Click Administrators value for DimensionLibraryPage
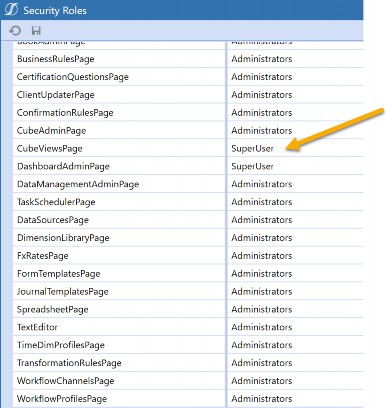Viewport: 386px width, 408px height. coord(262,238)
